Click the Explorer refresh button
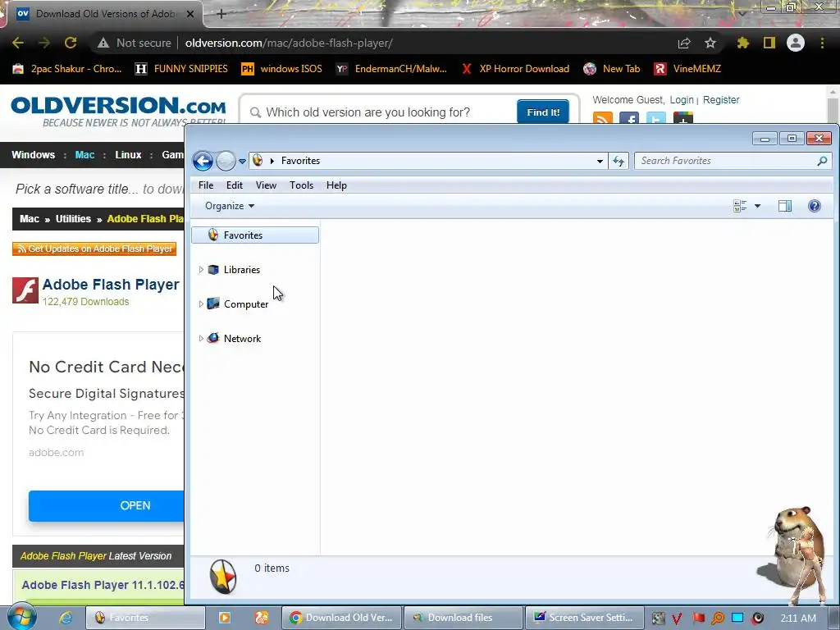 tap(619, 162)
